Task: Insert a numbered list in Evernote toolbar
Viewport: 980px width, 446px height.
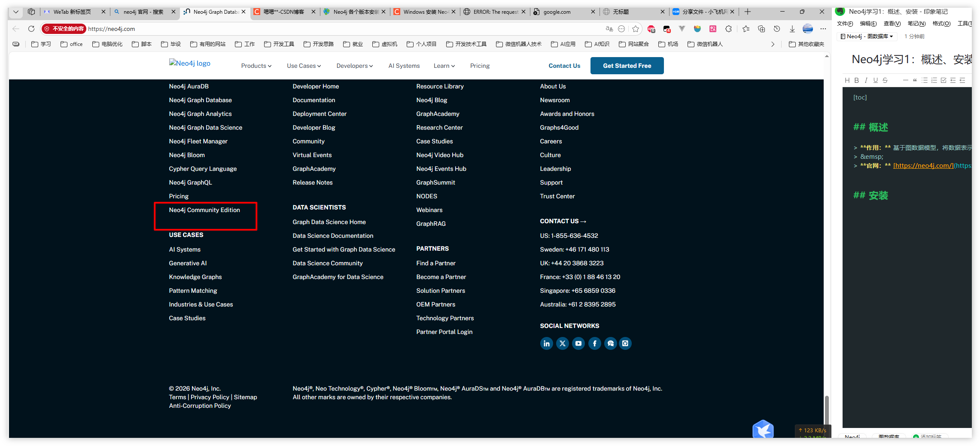Action: point(934,80)
